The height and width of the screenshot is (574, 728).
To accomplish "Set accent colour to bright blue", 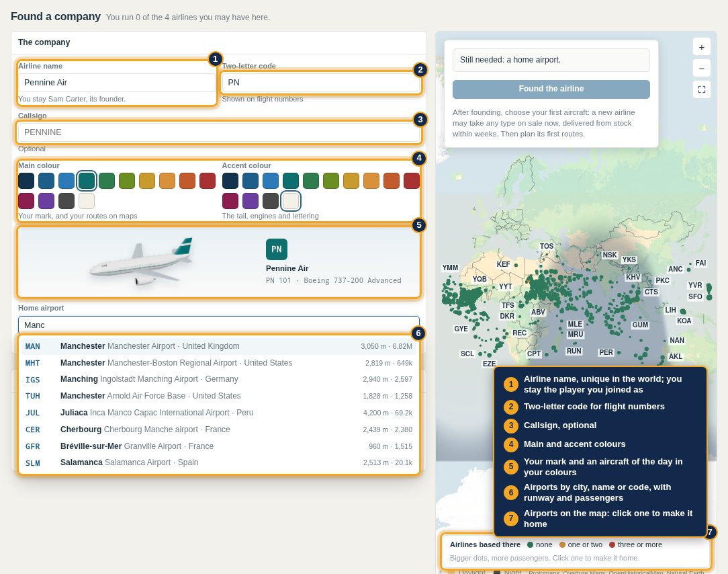I will click(x=271, y=181).
